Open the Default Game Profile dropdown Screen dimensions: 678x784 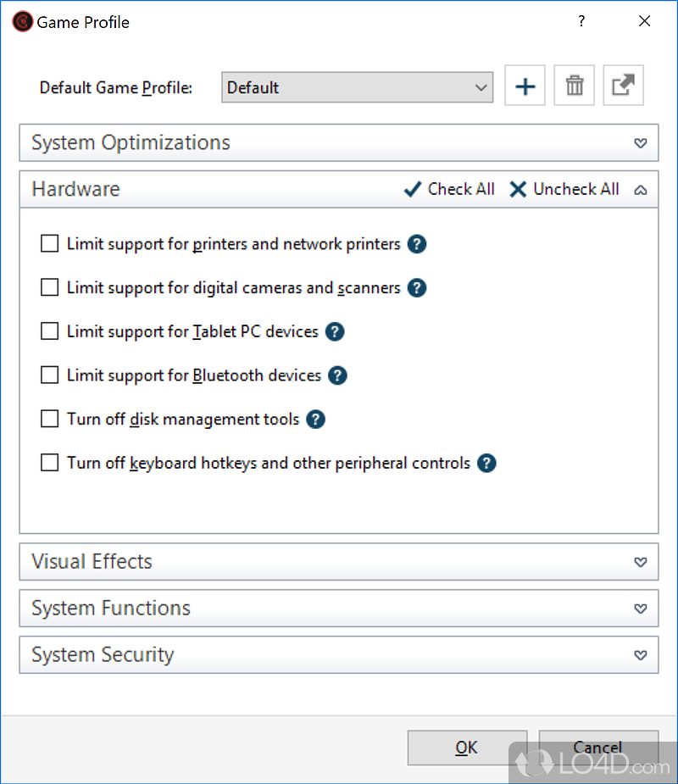(357, 87)
